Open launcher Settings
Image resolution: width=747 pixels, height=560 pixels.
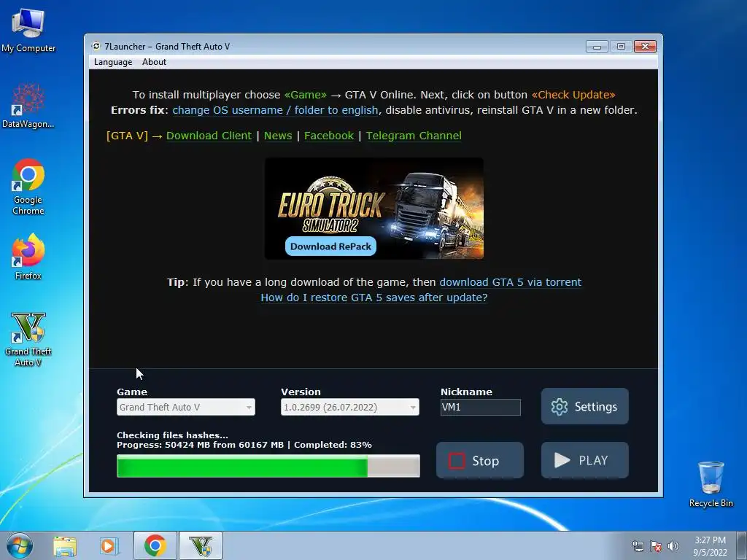click(584, 406)
